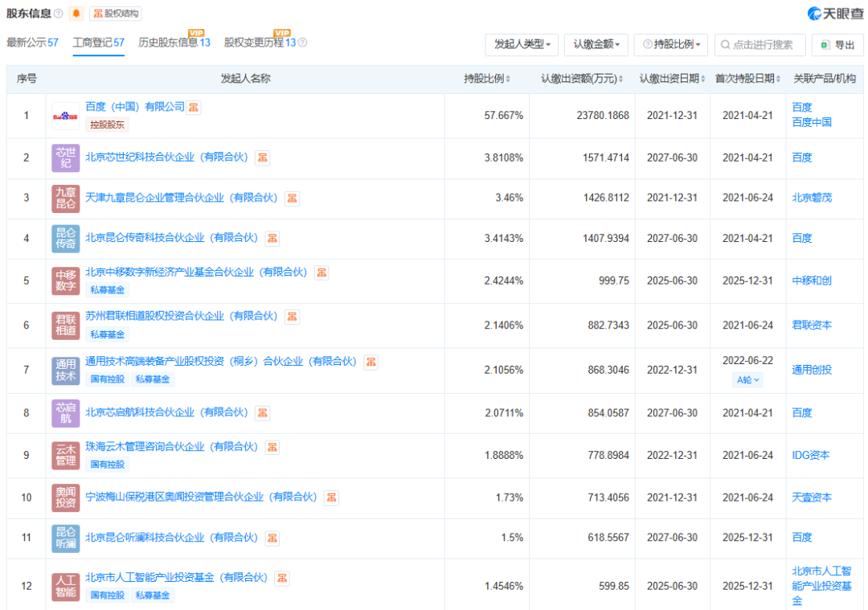
Task: Click the 芯世纪 company avatar icon
Action: (65, 158)
